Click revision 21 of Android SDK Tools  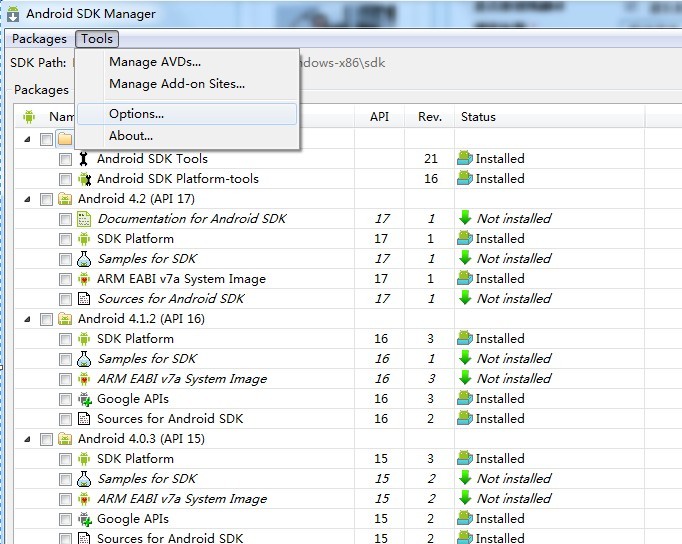click(x=431, y=159)
